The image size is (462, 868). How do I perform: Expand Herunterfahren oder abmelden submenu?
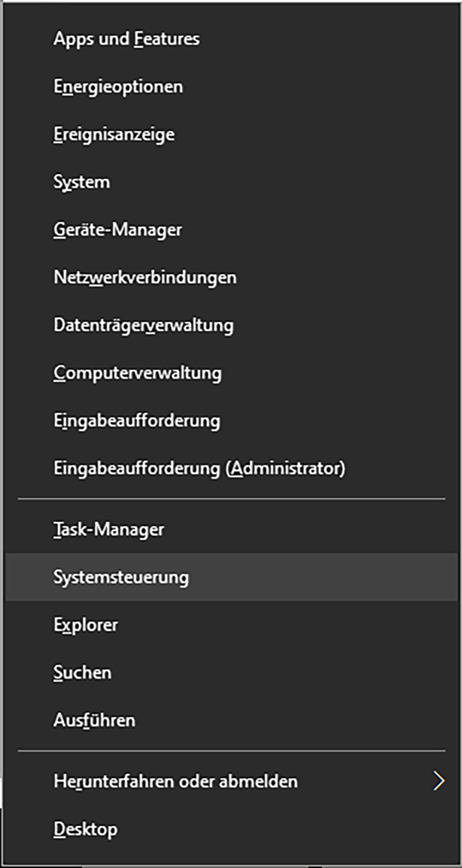175,781
